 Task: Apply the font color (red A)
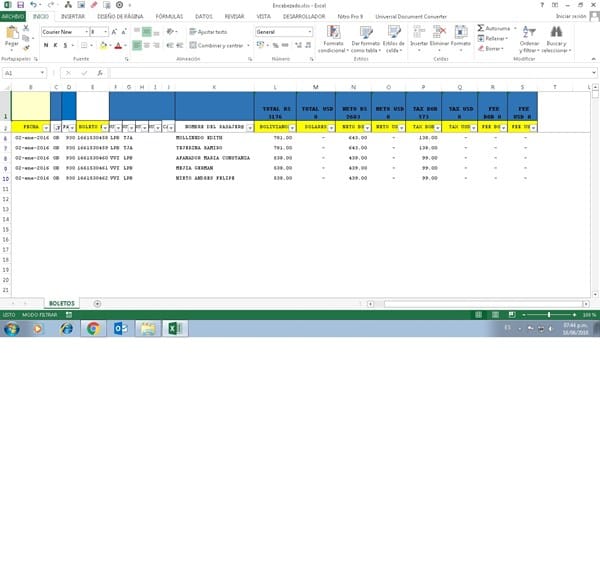pyautogui.click(x=118, y=46)
